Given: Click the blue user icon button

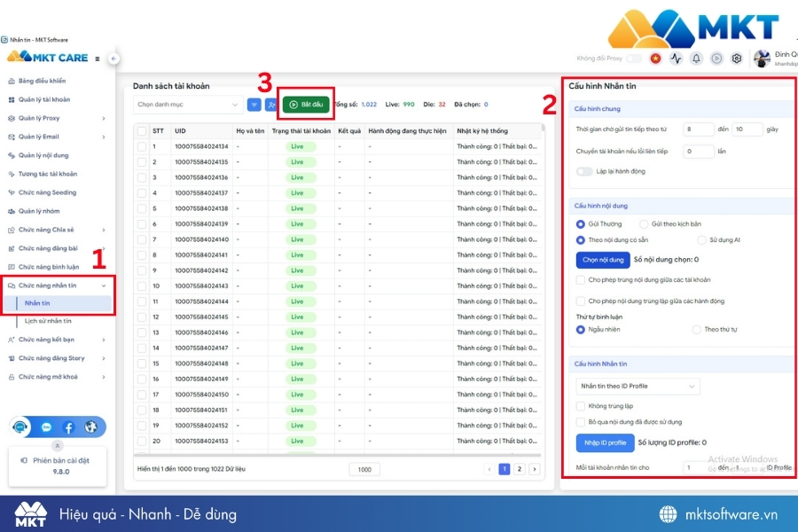Looking at the screenshot, I should click(270, 105).
